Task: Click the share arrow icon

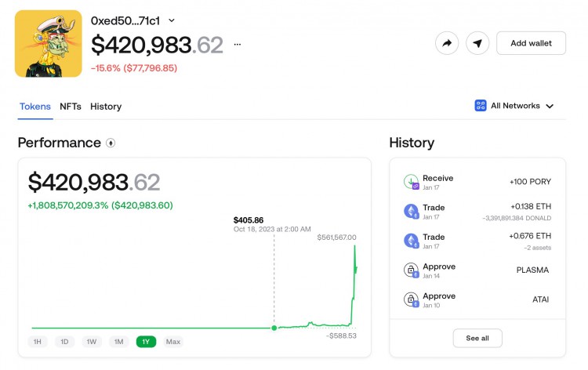Action: [447, 43]
